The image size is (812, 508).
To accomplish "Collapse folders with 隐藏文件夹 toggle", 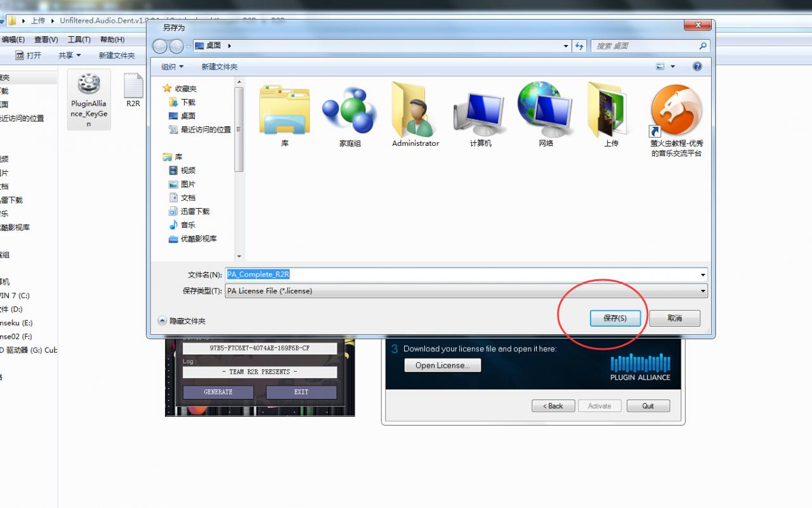I will tap(181, 321).
